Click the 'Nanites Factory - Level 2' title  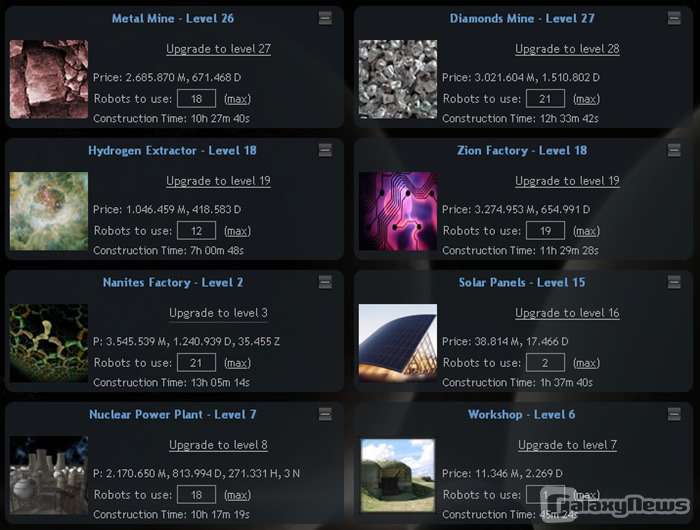[x=173, y=282]
